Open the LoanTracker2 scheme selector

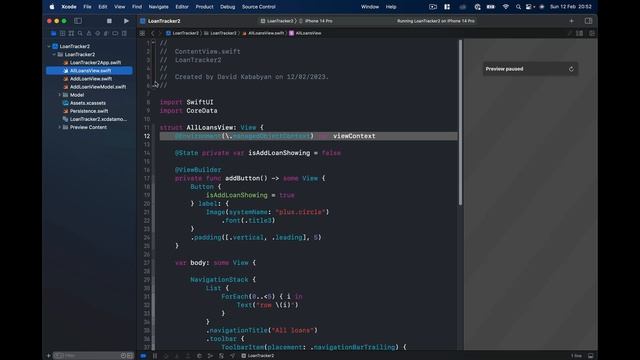277,21
